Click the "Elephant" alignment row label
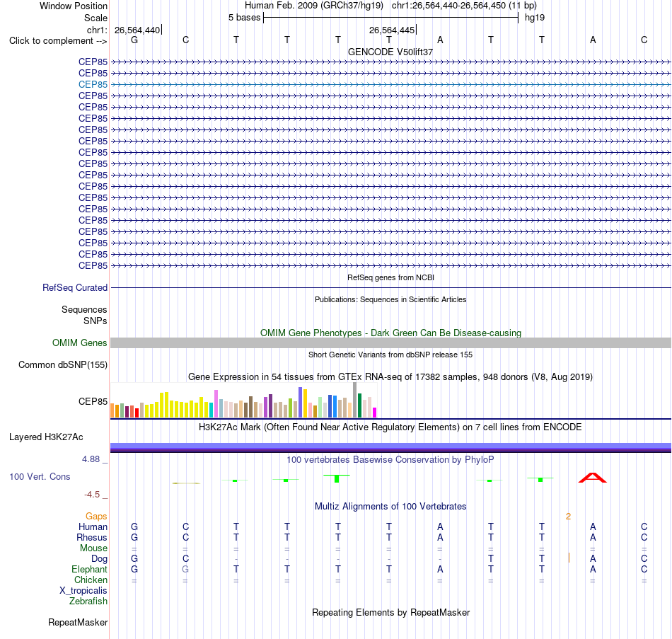 coord(89,570)
